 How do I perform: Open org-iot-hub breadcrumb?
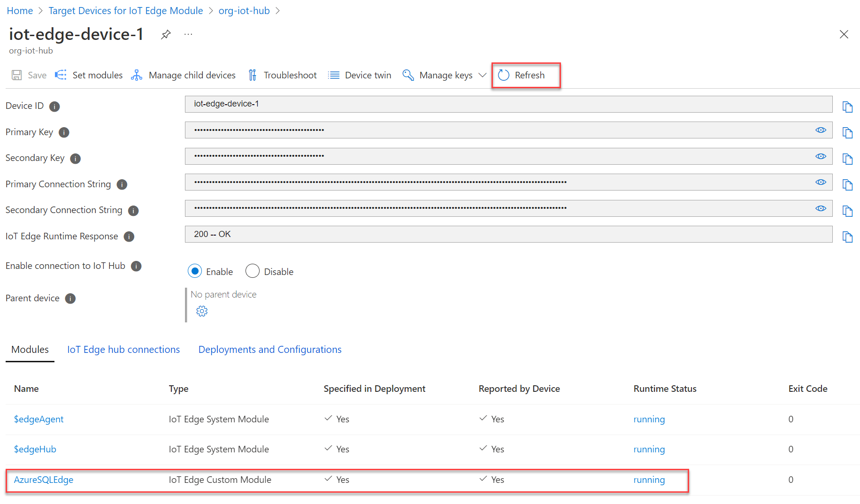pyautogui.click(x=244, y=10)
